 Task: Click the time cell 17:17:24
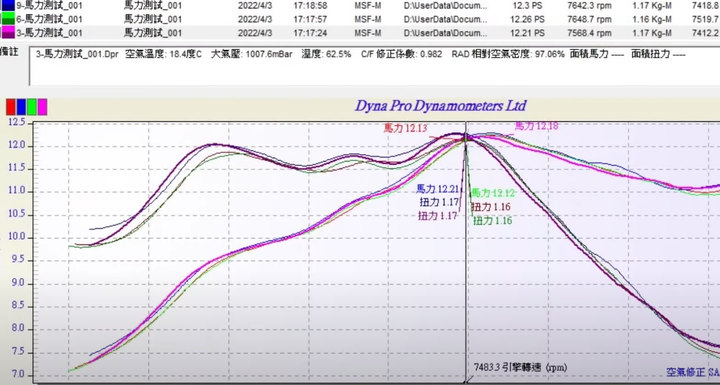tap(310, 33)
